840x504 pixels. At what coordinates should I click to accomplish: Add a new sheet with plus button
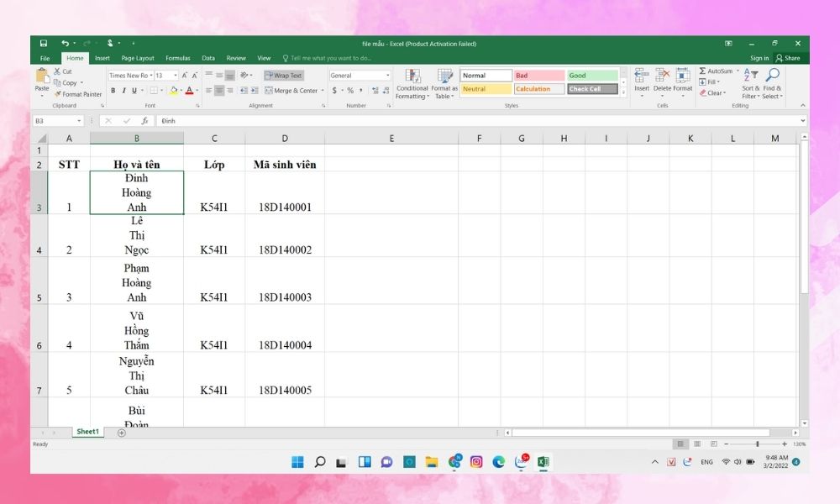pyautogui.click(x=122, y=433)
